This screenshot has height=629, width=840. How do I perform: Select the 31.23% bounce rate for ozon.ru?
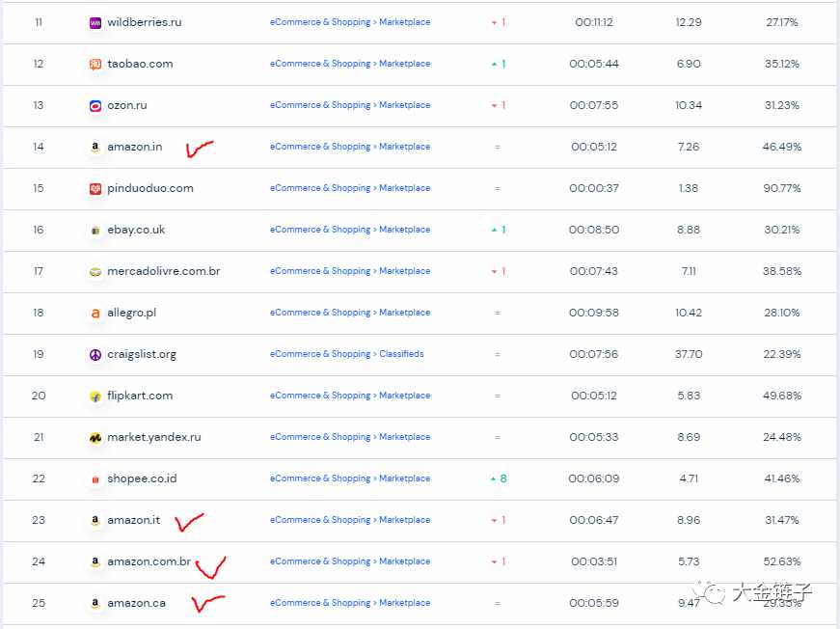point(781,105)
